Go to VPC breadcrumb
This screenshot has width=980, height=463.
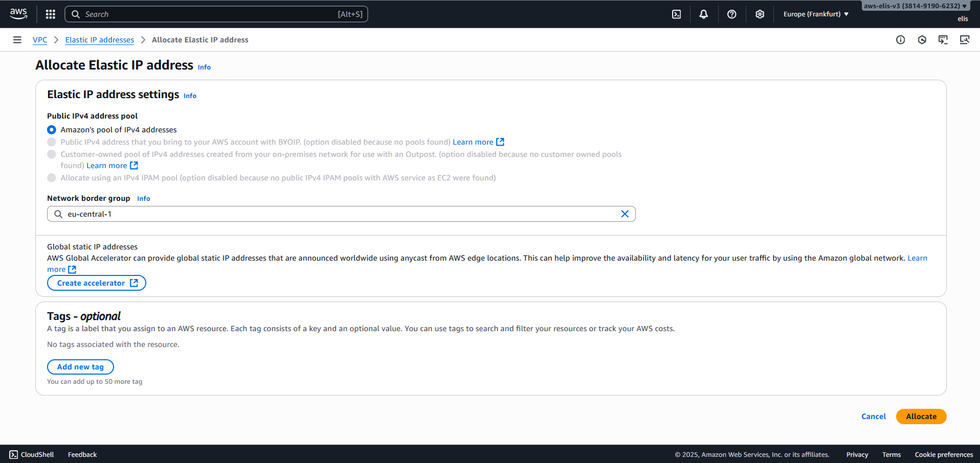pos(40,40)
